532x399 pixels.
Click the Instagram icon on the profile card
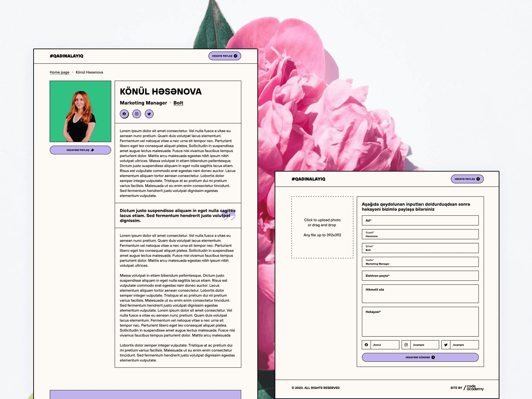[x=137, y=114]
